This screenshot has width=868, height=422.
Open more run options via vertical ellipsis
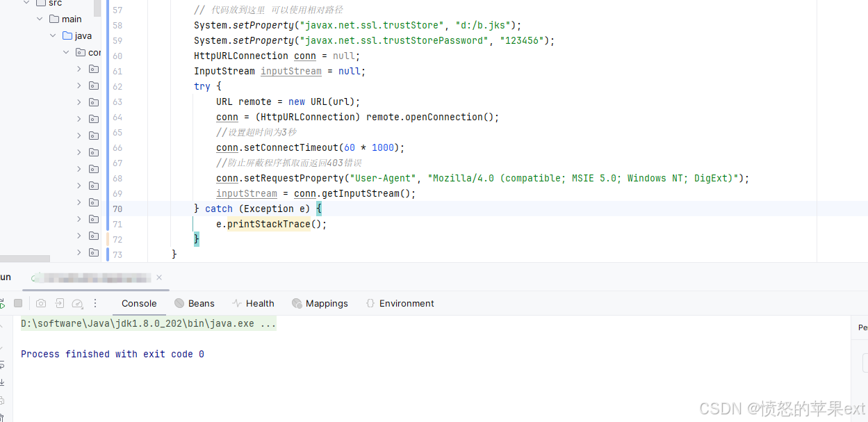[x=95, y=303]
